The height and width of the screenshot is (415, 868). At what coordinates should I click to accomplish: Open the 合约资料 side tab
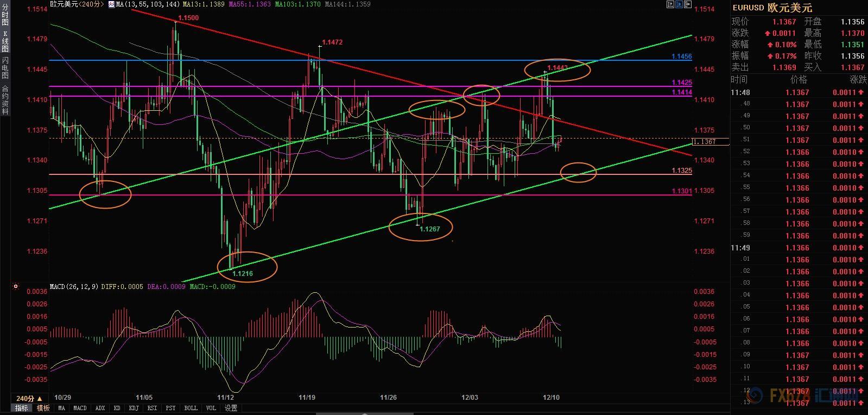point(5,99)
